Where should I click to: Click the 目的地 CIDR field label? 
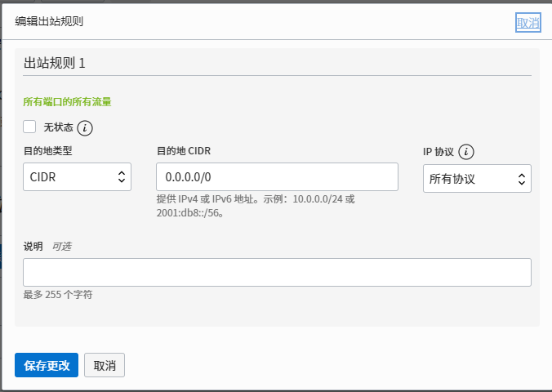pyautogui.click(x=184, y=151)
